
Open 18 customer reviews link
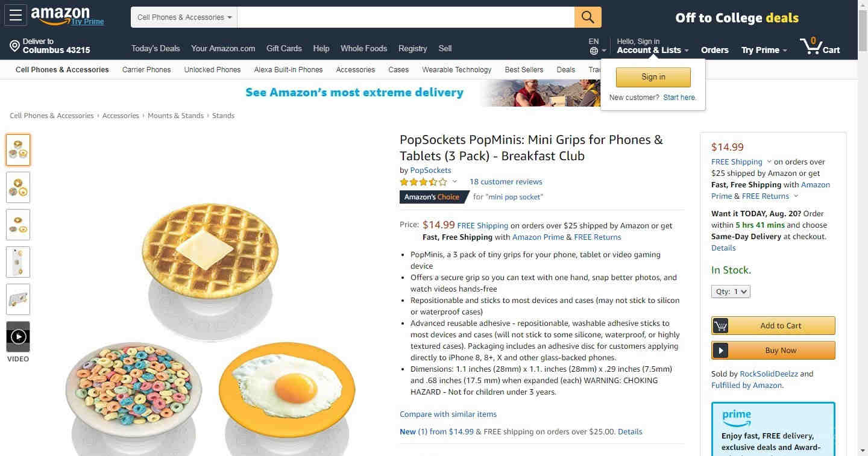[x=506, y=182]
